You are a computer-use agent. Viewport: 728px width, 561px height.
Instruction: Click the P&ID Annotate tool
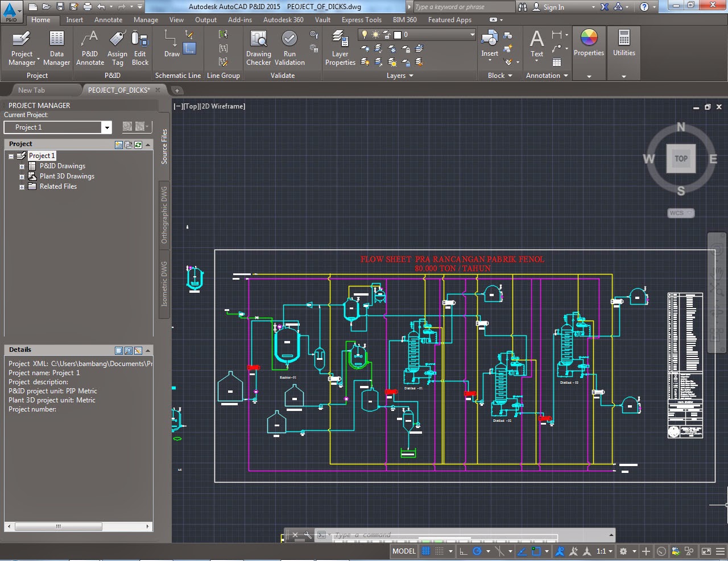[90, 48]
